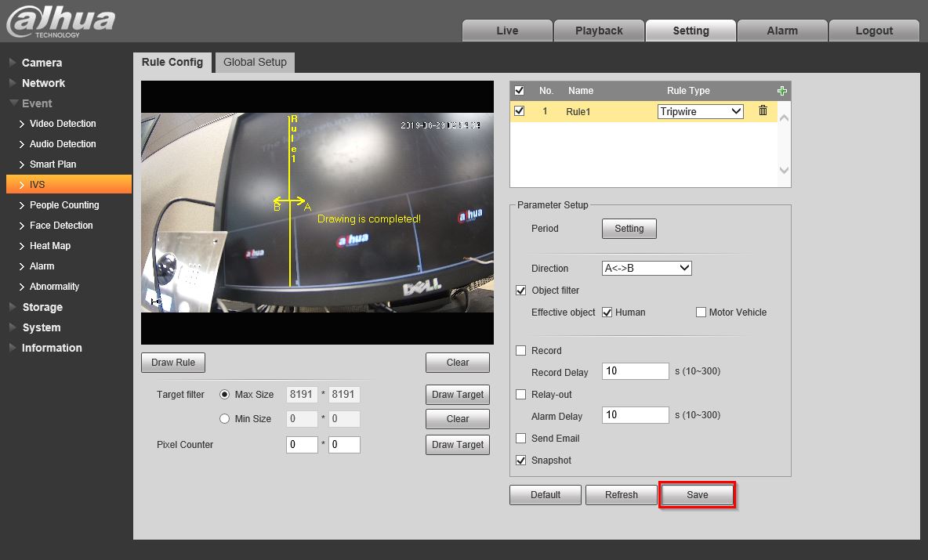Switch to the Global Setup tab
The height and width of the screenshot is (560, 928).
coord(255,62)
